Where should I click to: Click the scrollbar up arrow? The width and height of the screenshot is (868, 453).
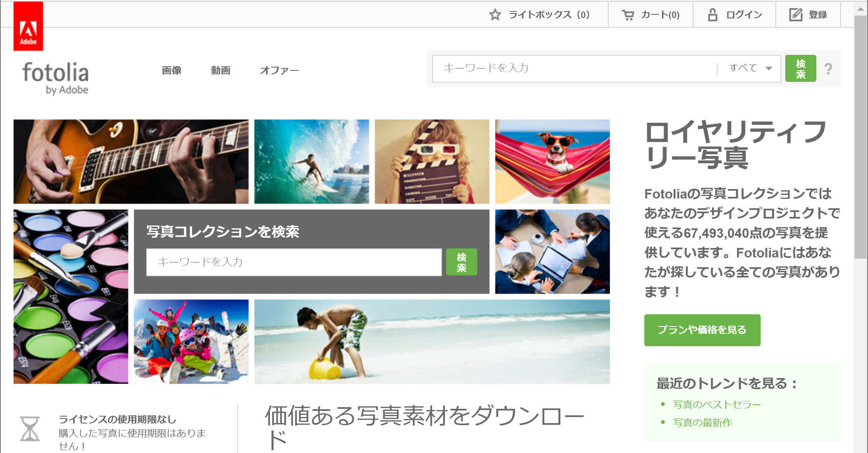(861, 8)
